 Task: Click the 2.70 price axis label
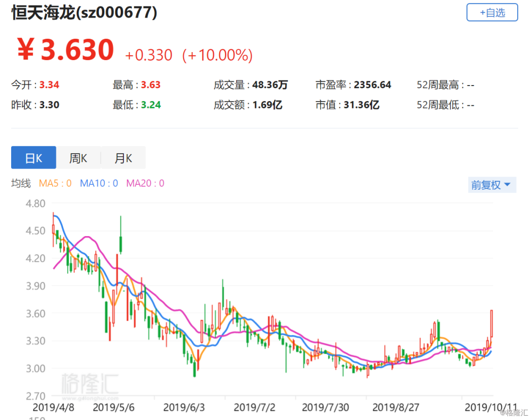(x=36, y=396)
